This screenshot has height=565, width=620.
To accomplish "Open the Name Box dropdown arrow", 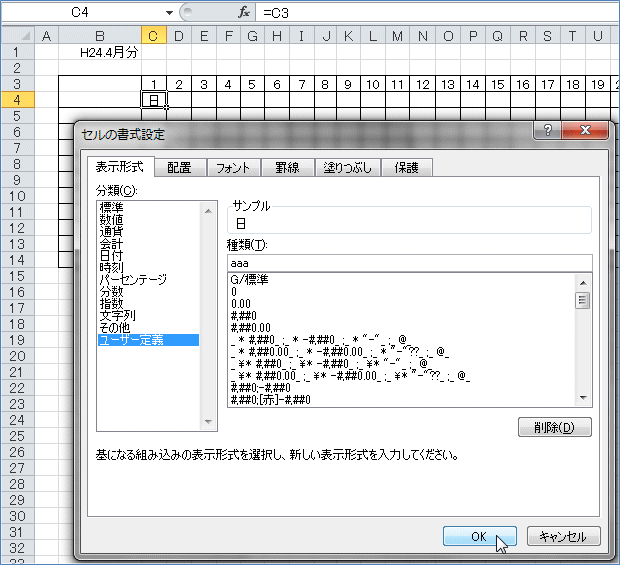I will coord(168,12).
